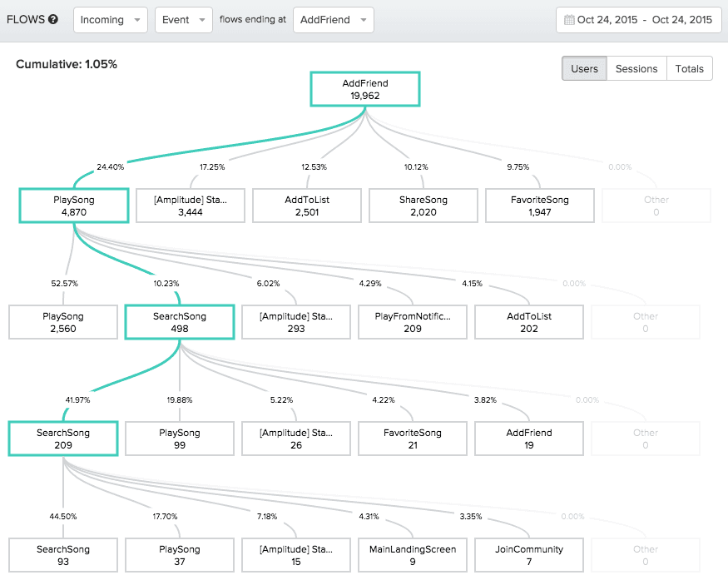The height and width of the screenshot is (585, 728).
Task: Open the Event type dropdown
Action: tap(183, 20)
